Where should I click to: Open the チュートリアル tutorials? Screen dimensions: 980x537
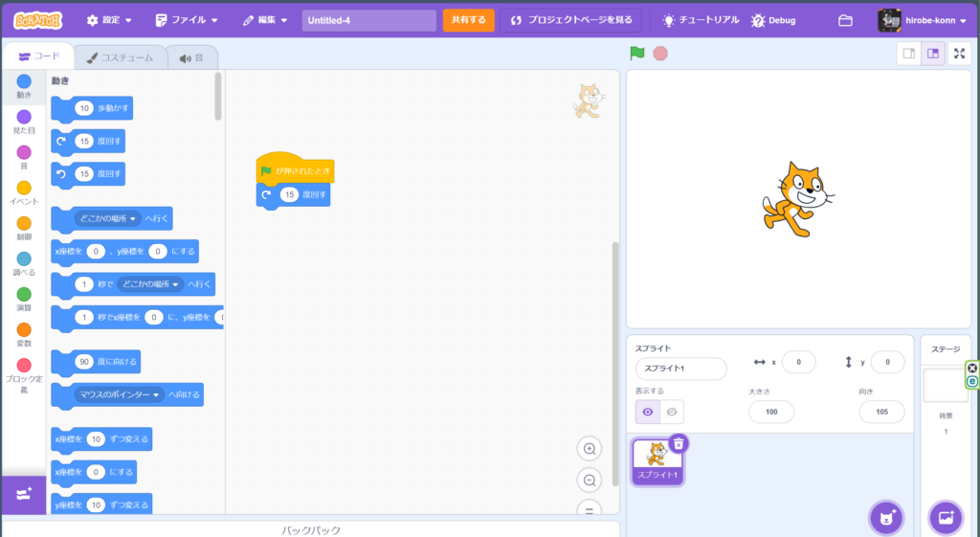tap(701, 20)
